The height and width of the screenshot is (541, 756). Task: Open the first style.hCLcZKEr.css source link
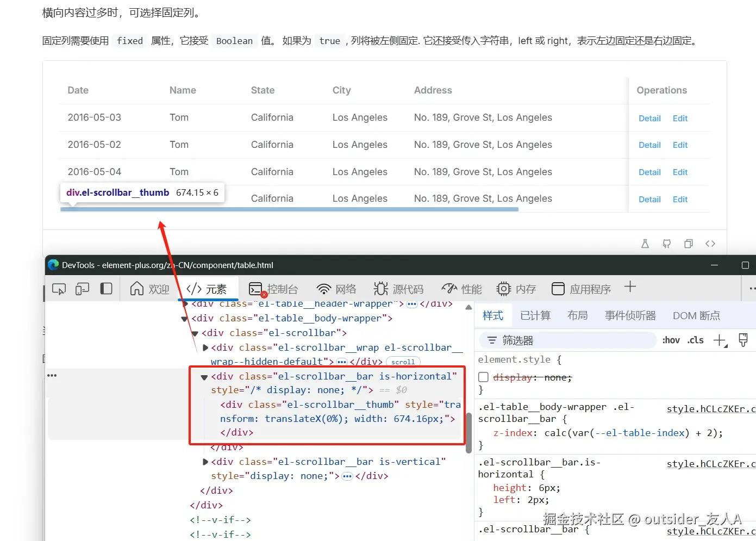point(711,409)
